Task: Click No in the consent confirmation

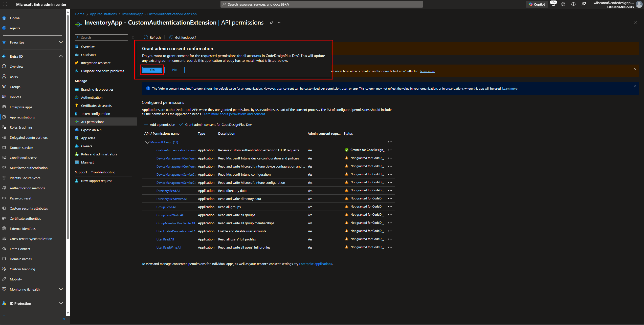Action: coord(174,70)
